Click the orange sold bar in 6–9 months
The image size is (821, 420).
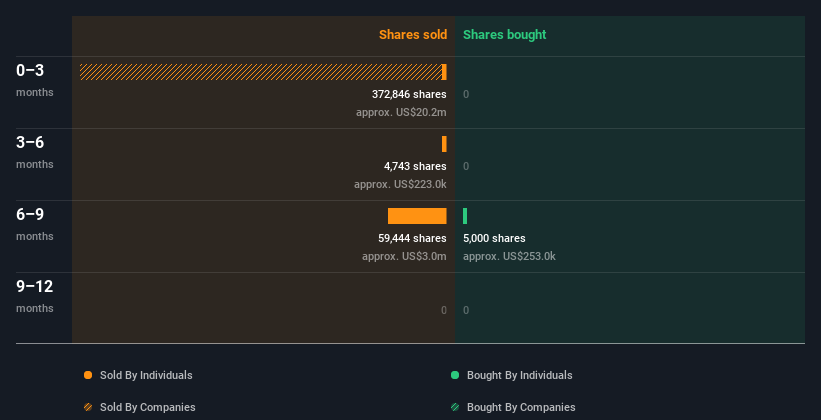click(417, 216)
